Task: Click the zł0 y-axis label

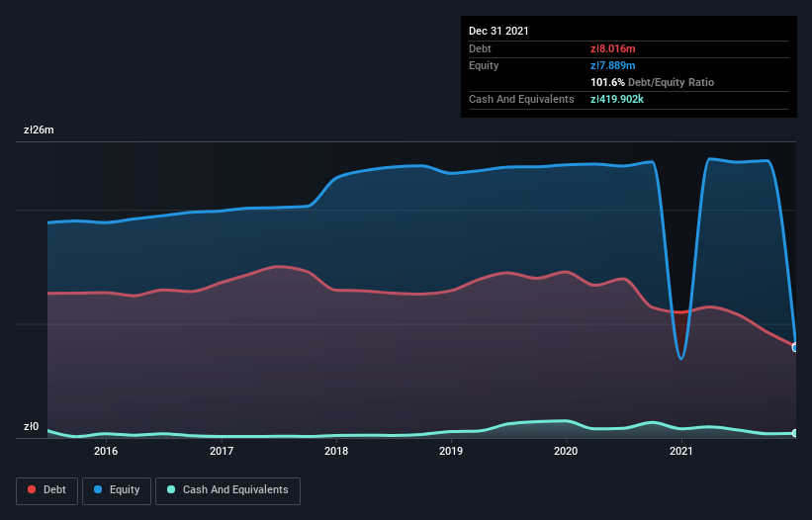Action: [x=31, y=427]
